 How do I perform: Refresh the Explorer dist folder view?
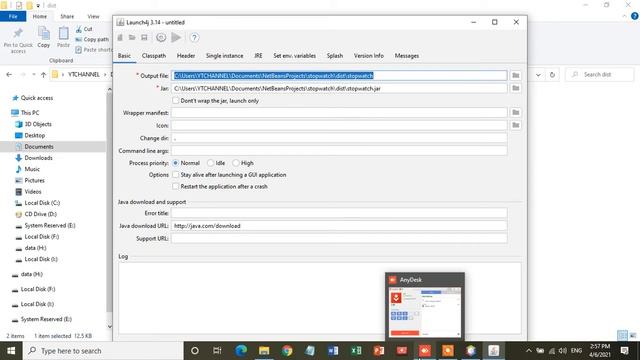pyautogui.click(x=552, y=75)
